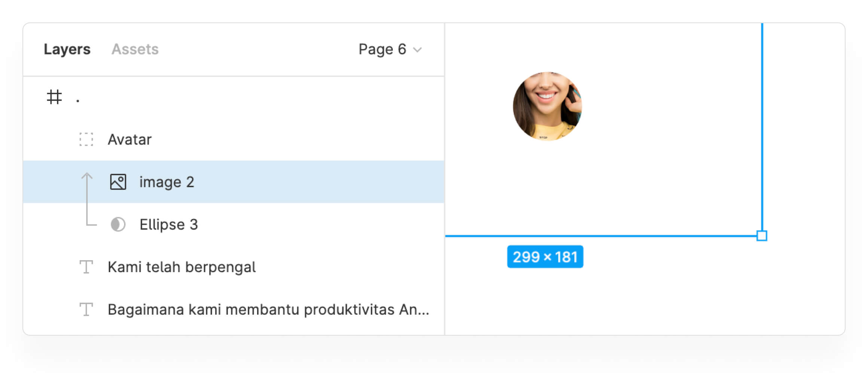This screenshot has width=868, height=373.
Task: Click the bottom-right resize handle of the selection
Action: click(x=762, y=236)
